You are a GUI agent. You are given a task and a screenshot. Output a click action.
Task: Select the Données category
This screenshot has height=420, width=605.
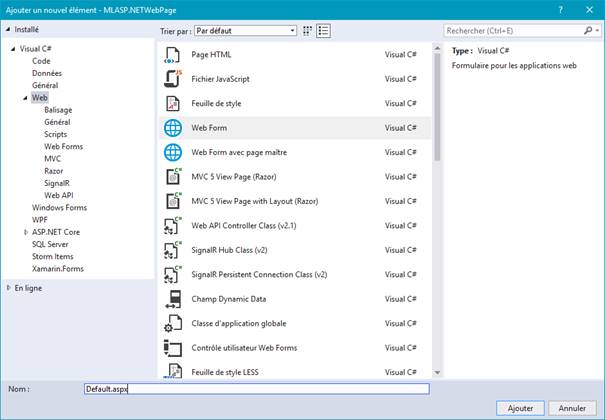pyautogui.click(x=47, y=73)
